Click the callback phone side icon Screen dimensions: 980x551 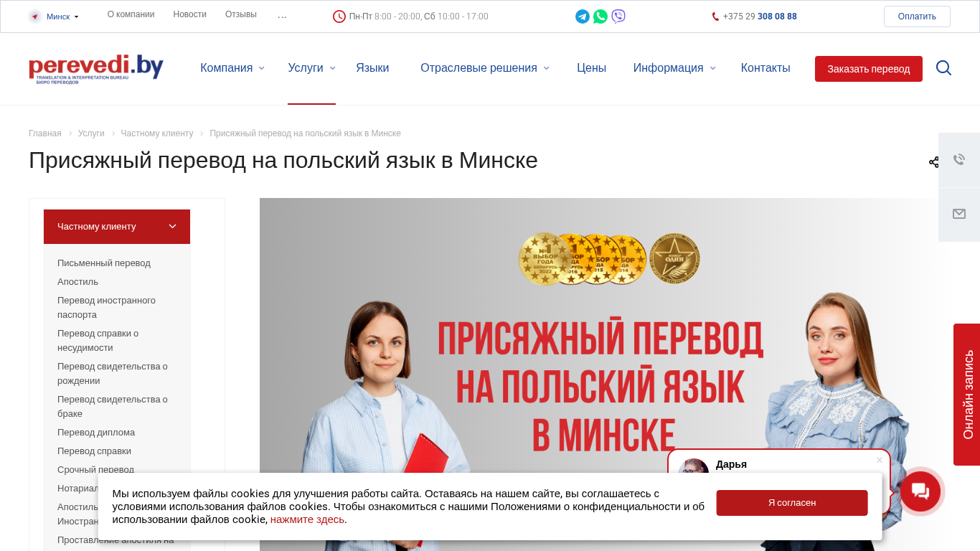click(x=959, y=160)
